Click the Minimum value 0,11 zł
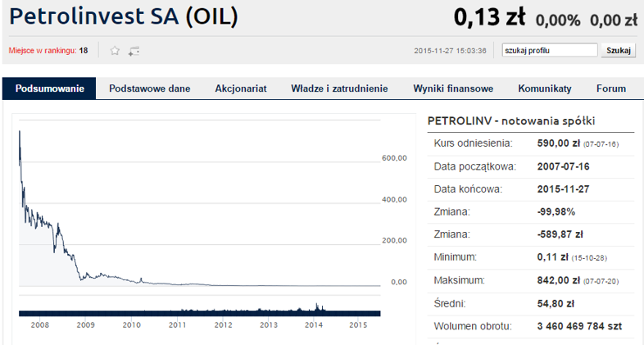 point(553,257)
